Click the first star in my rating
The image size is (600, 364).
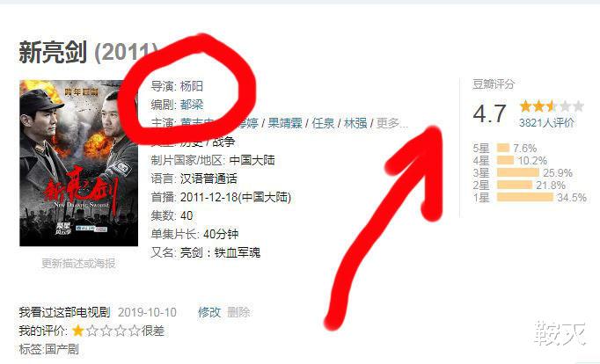(x=78, y=331)
